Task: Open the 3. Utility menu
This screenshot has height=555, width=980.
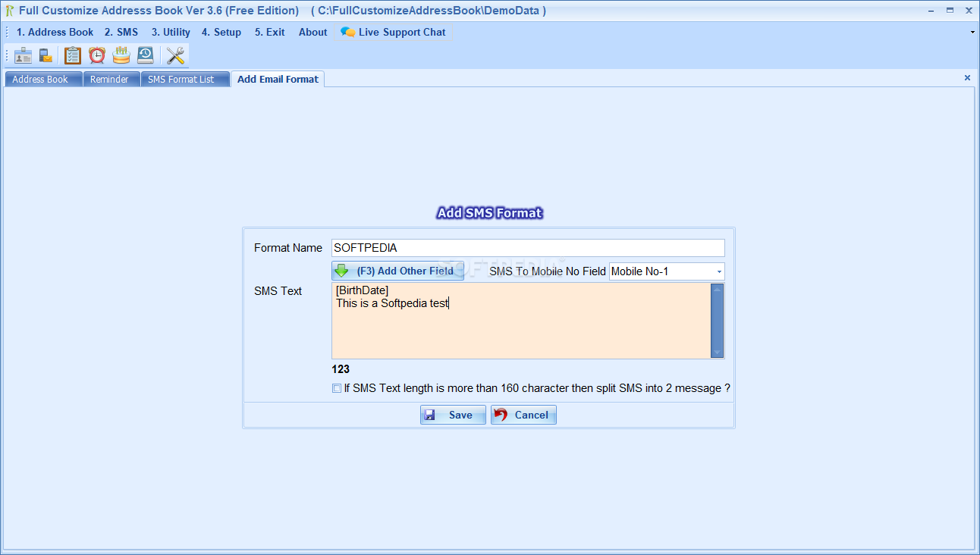Action: (x=171, y=32)
